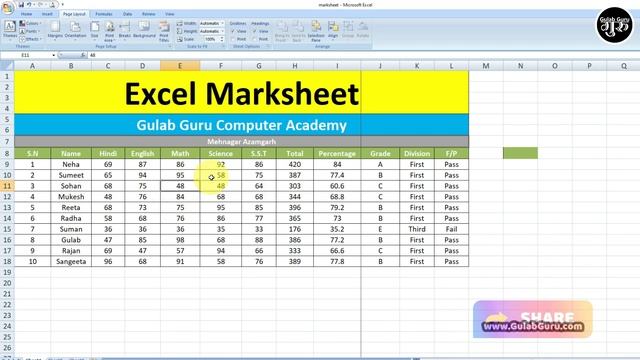This screenshot has height=360, width=640.
Task: Switch to the Insert ribbon tab
Action: pyautogui.click(x=47, y=14)
